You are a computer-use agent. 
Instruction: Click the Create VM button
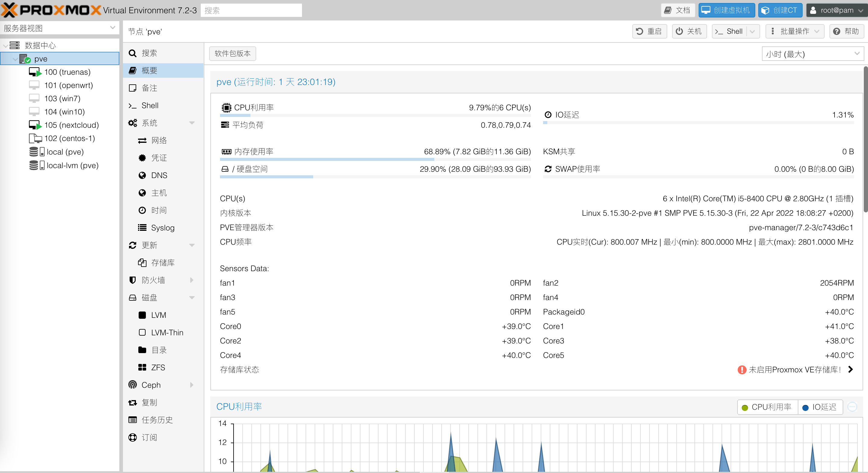pyautogui.click(x=726, y=10)
